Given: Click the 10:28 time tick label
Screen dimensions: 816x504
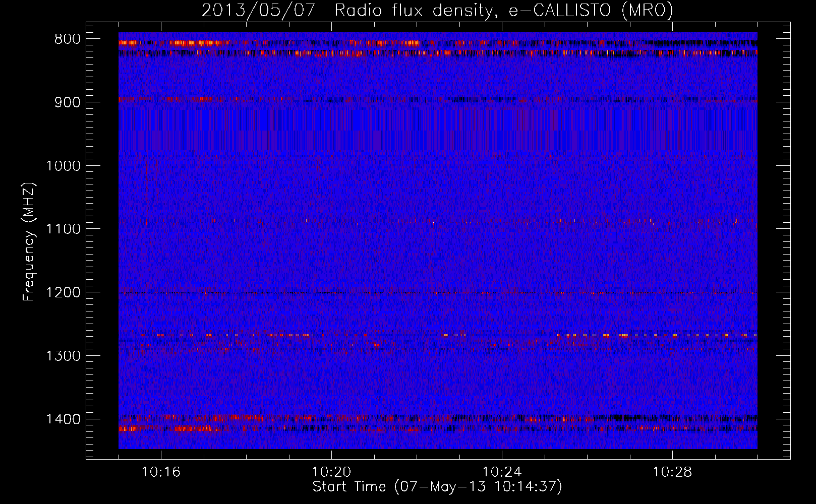Looking at the screenshot, I should tap(672, 472).
